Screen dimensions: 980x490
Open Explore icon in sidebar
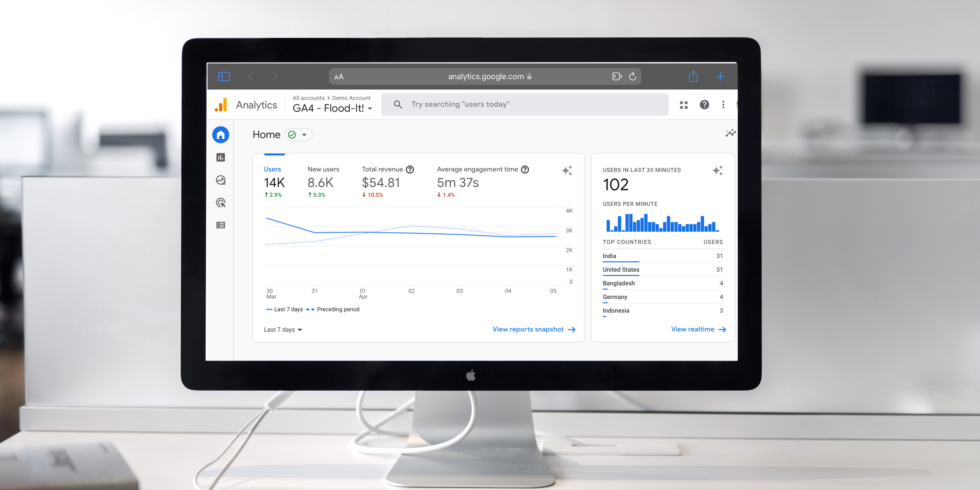[221, 180]
